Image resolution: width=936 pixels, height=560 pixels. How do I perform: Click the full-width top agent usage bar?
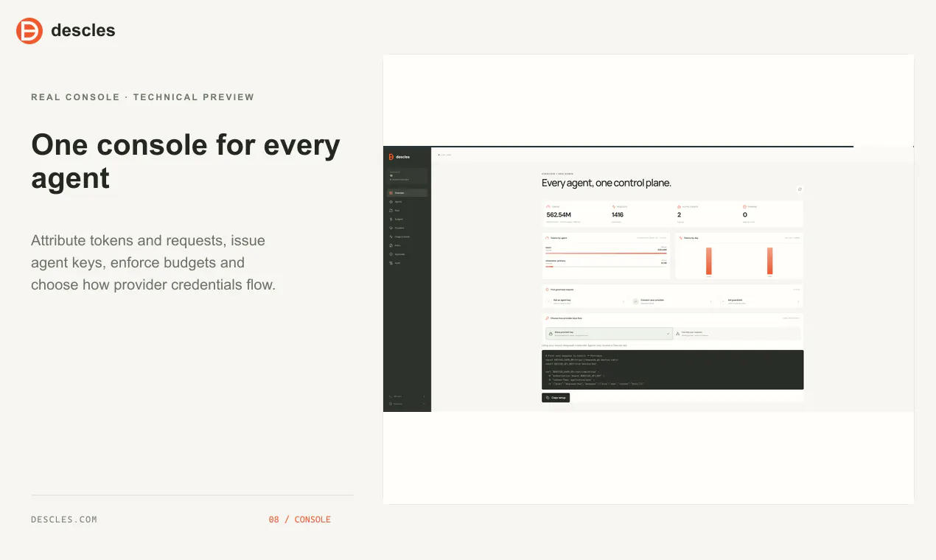tap(606, 253)
